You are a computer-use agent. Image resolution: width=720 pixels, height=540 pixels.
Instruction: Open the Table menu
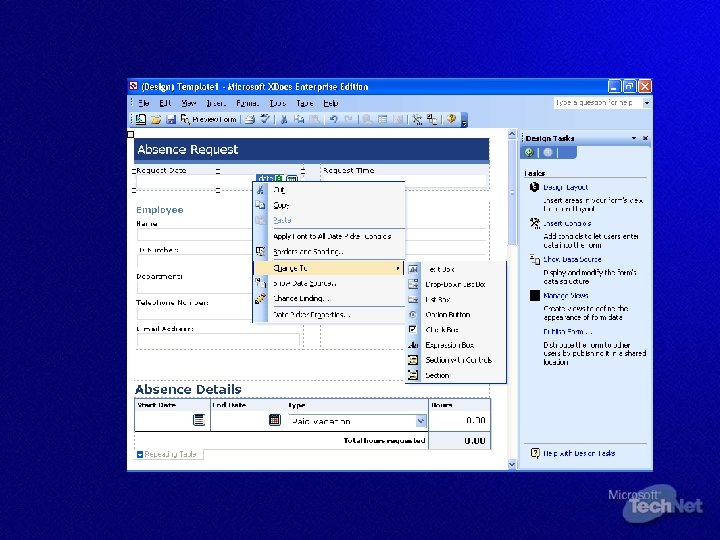point(304,103)
